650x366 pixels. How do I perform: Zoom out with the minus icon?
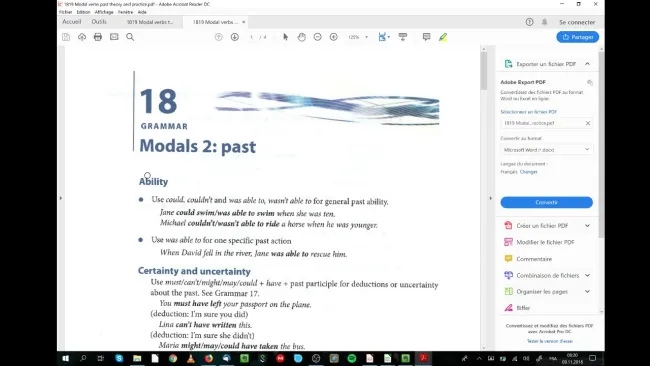(318, 37)
